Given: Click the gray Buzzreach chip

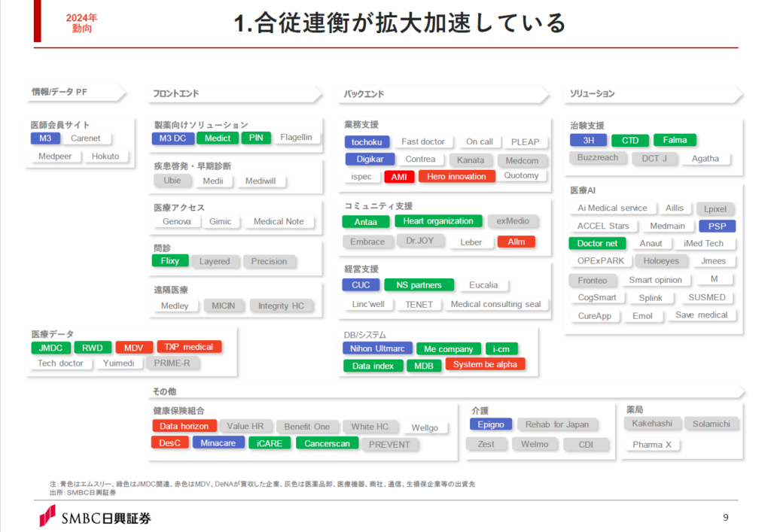Looking at the screenshot, I should (x=598, y=158).
